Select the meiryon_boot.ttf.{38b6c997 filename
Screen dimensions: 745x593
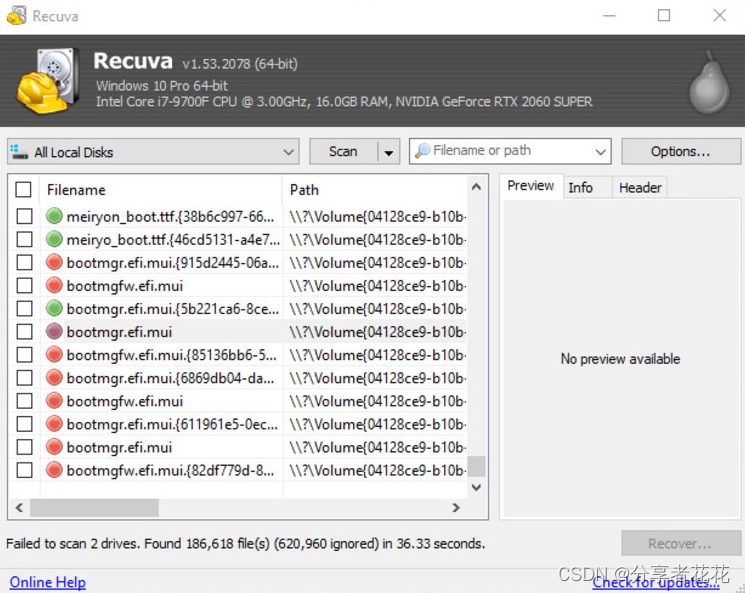[171, 217]
